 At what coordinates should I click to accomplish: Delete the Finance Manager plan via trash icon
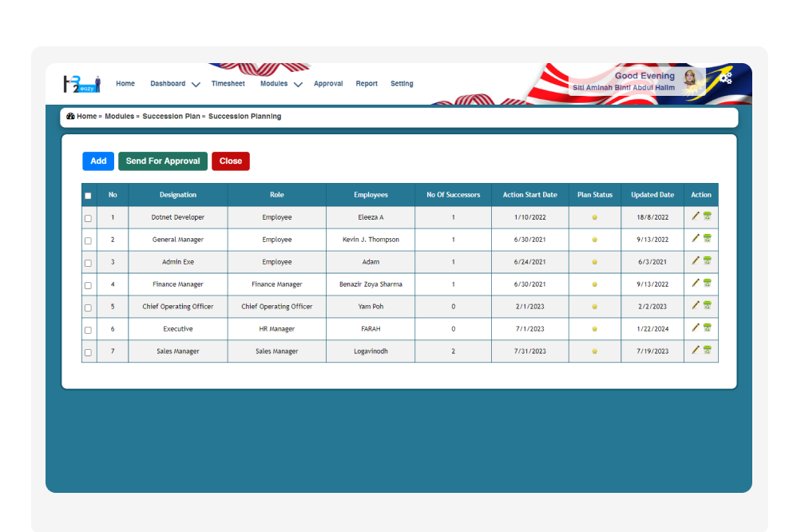point(708,283)
